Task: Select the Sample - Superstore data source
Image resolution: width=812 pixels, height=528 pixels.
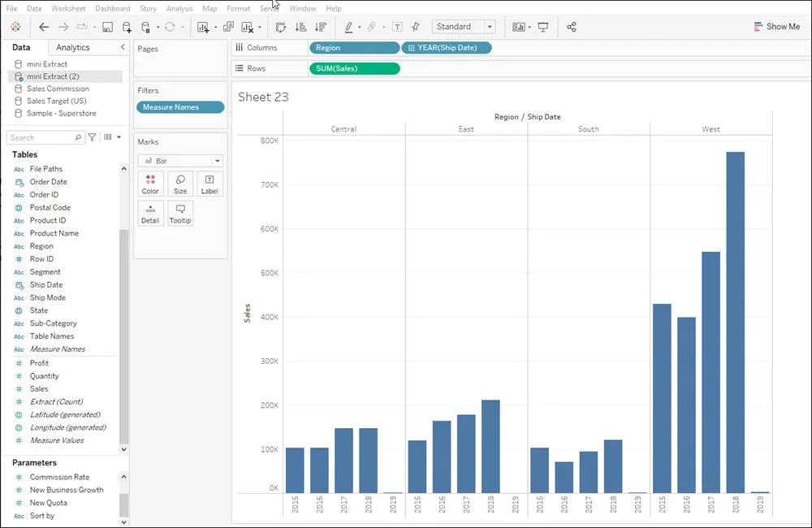Action: click(61, 113)
